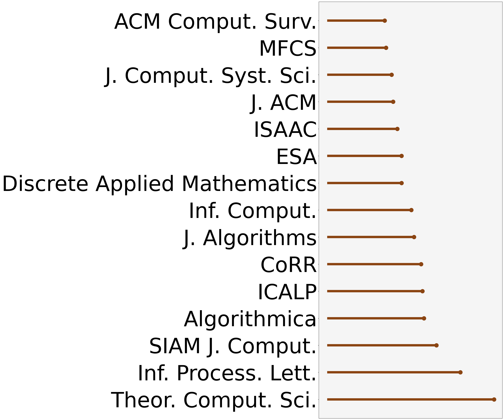Screen dimensions: 504x420
Task: Click the Algorithmica lollipop end dot
Action: pos(424,318)
